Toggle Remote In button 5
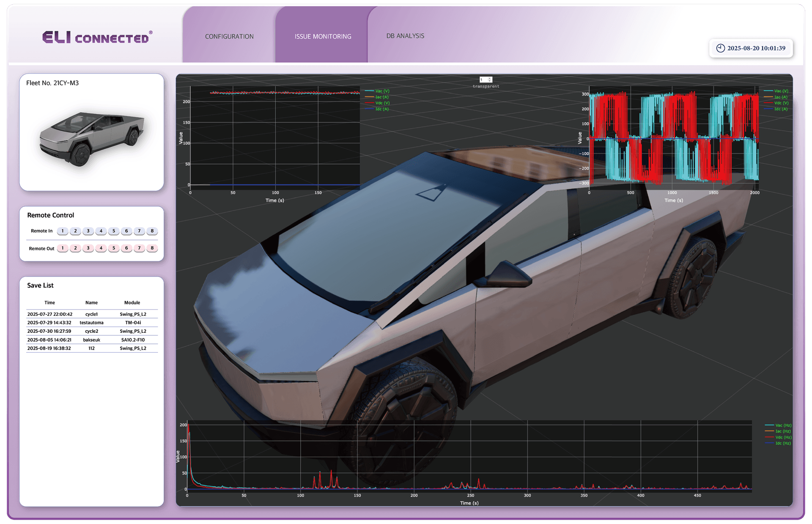Viewport: 812px width, 524px height. (x=113, y=231)
